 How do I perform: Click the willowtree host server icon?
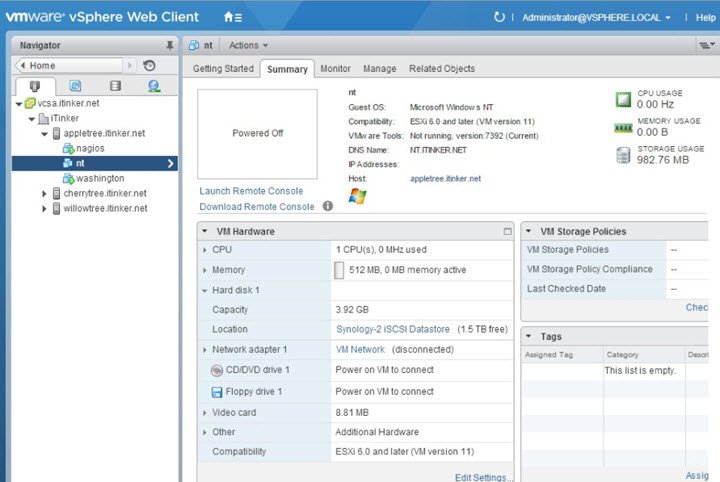click(56, 208)
